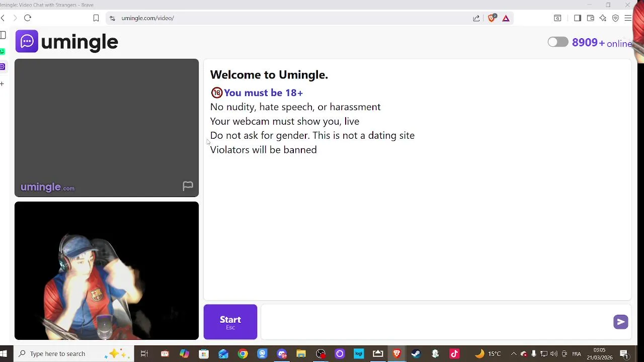
Task: Send message with the purple arrow button
Action: (x=620, y=322)
